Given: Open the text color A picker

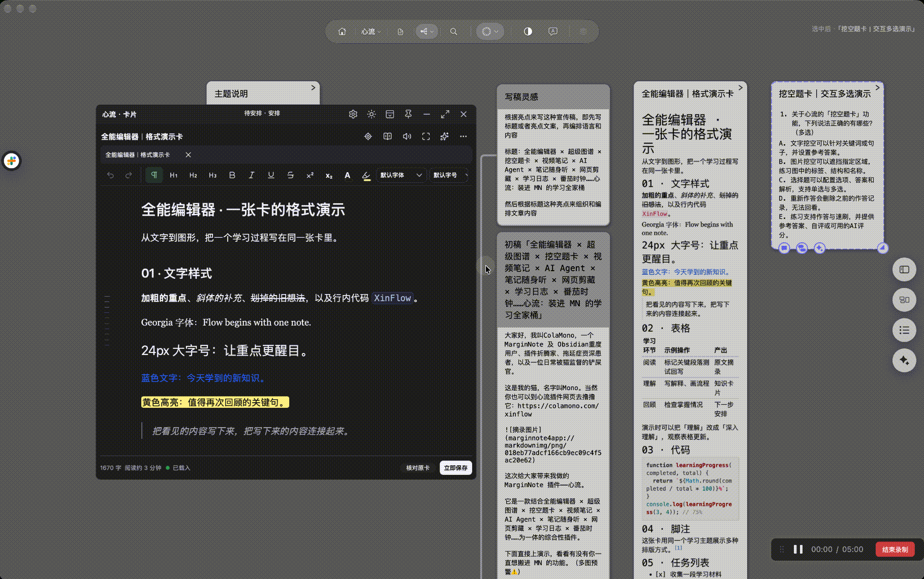Looking at the screenshot, I should click(x=347, y=175).
